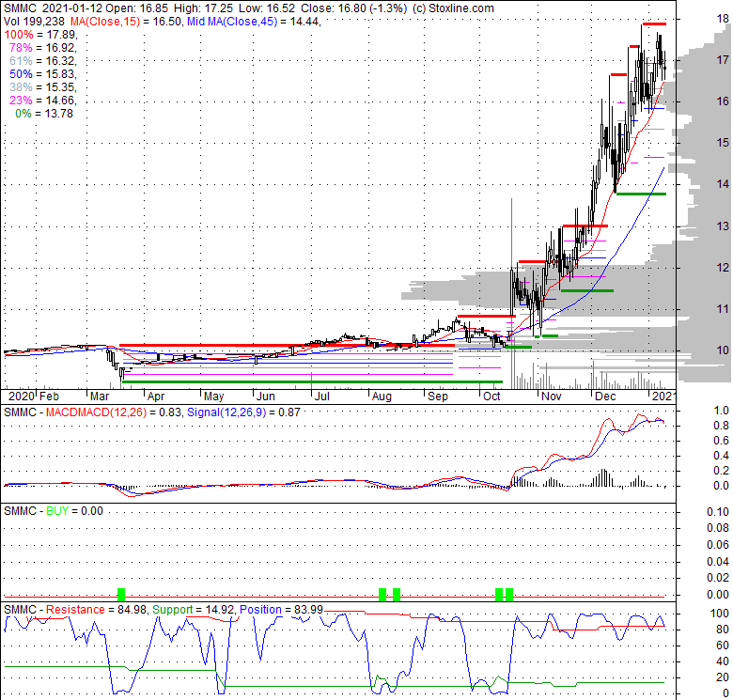Image resolution: width=733 pixels, height=700 pixels.
Task: Click the price axis label 18
Action: click(x=723, y=19)
